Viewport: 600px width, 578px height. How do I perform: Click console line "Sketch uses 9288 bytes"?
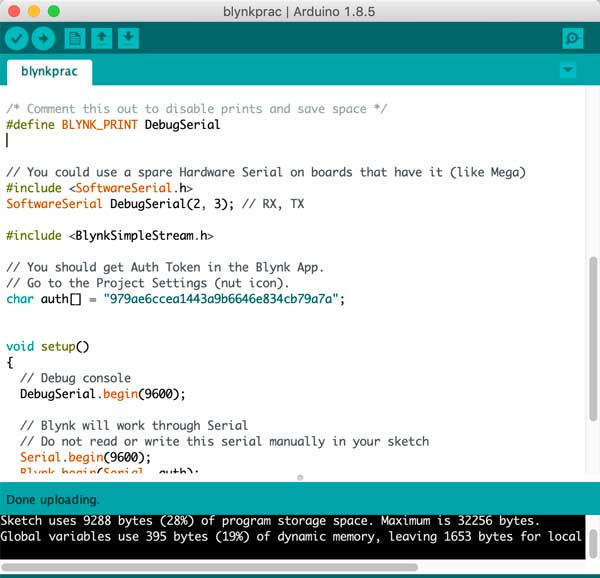(x=270, y=521)
